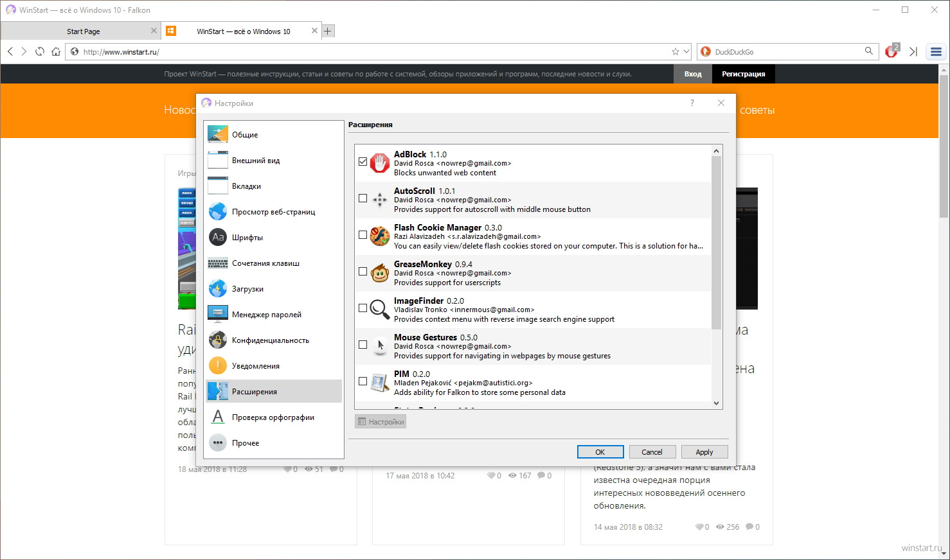The image size is (950, 560).
Task: Click the search magnifier icon
Action: [x=869, y=51]
